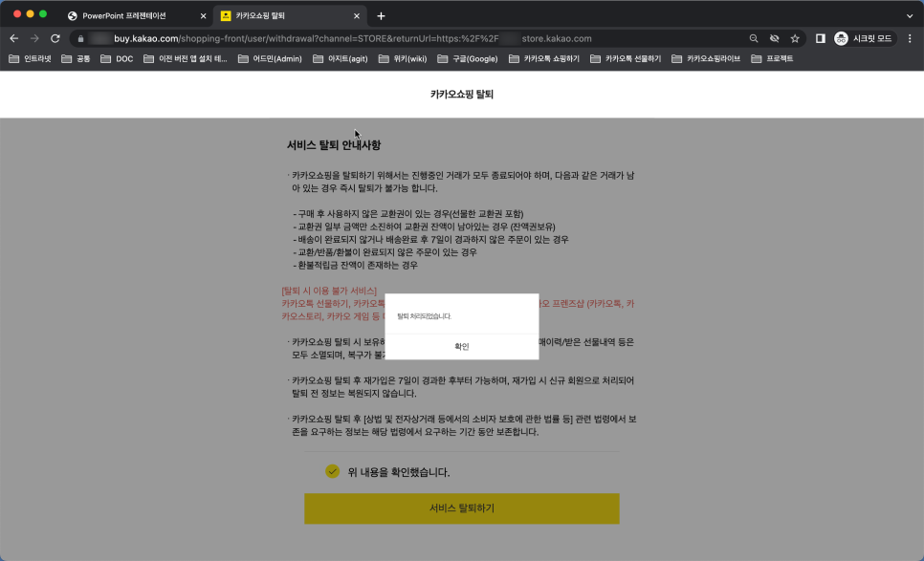924x561 pixels.
Task: Expand the tab search chevron
Action: point(910,16)
